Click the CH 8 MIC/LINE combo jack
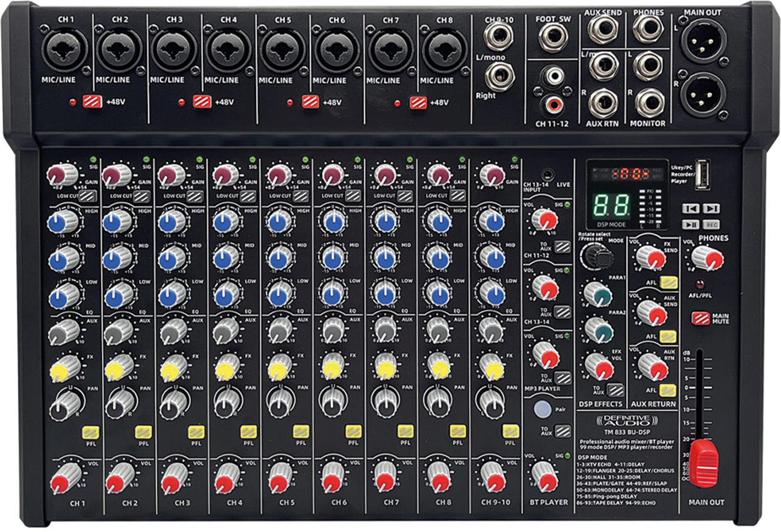Image resolution: width=781 pixels, height=532 pixels. [x=445, y=50]
